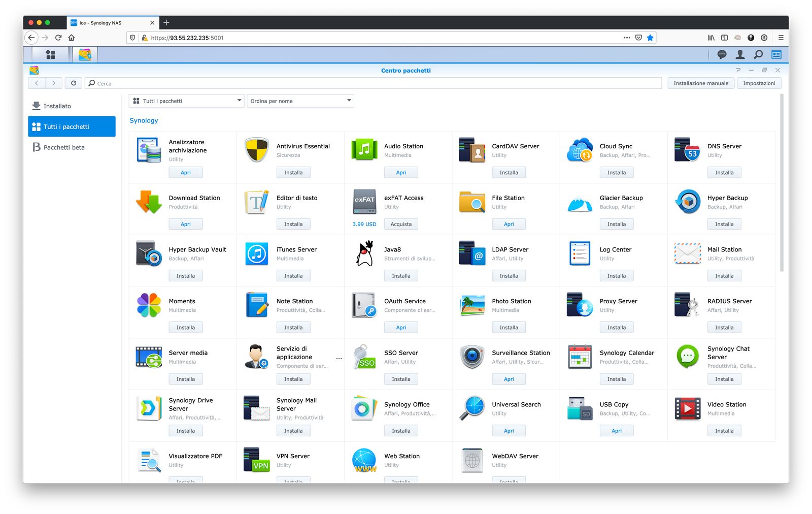812x514 pixels.
Task: Click the package list vertical scrollbar
Action: (782, 183)
